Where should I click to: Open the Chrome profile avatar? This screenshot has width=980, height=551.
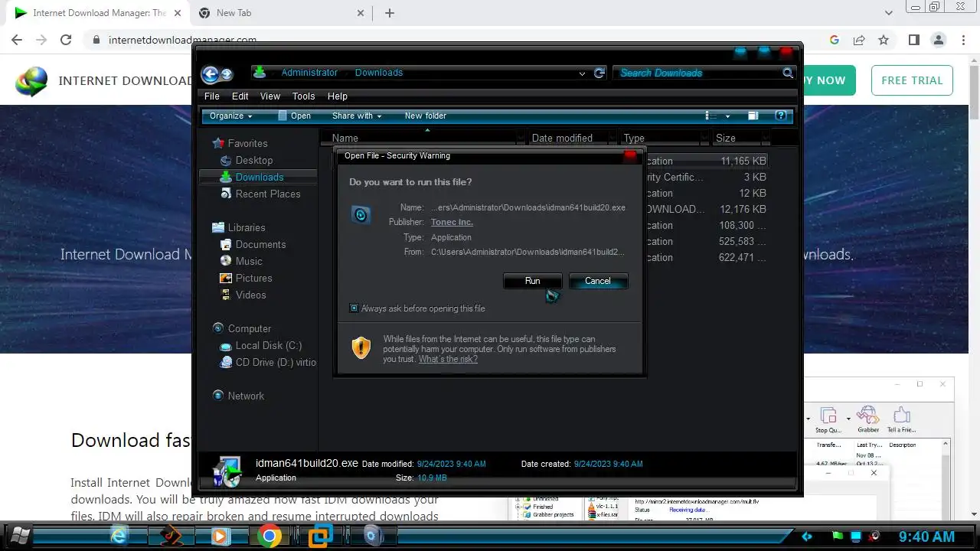pos(938,40)
